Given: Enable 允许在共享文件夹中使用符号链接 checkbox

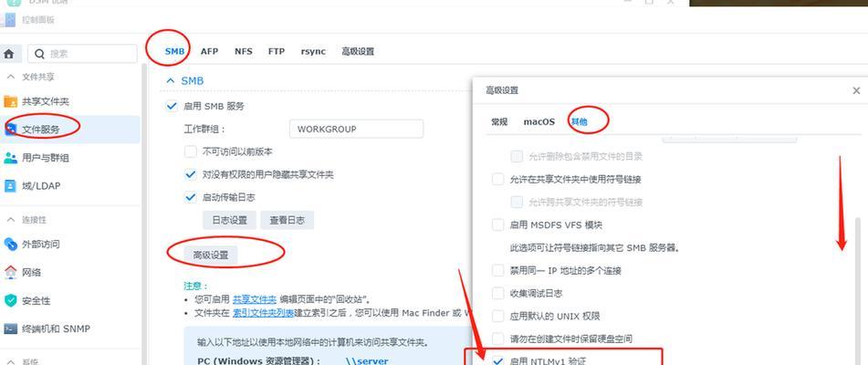Looking at the screenshot, I should coord(498,179).
